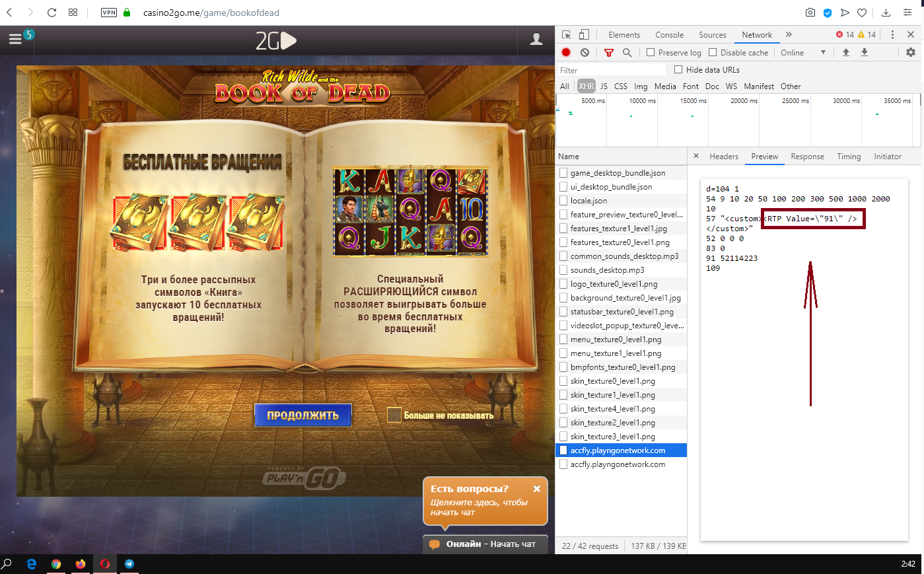Enable Preserve log checkbox

pos(651,52)
